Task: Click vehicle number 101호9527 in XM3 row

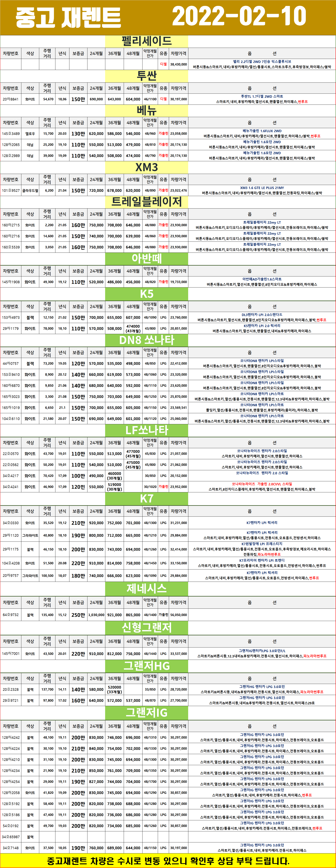Action: pos(11,191)
